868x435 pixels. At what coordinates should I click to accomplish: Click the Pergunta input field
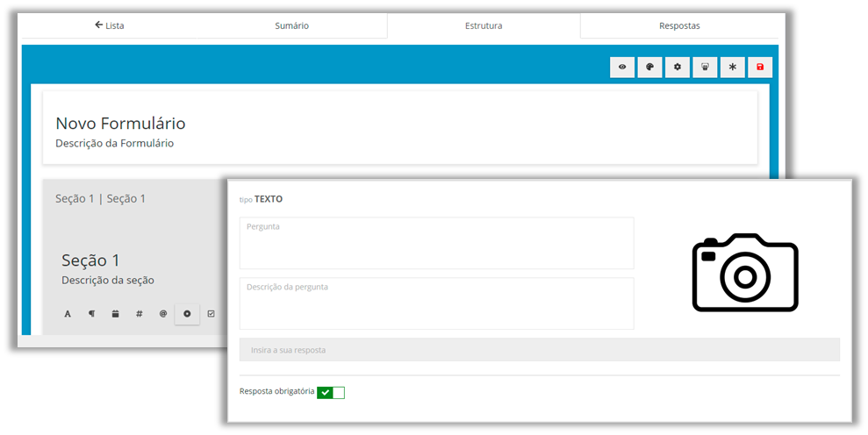point(437,243)
